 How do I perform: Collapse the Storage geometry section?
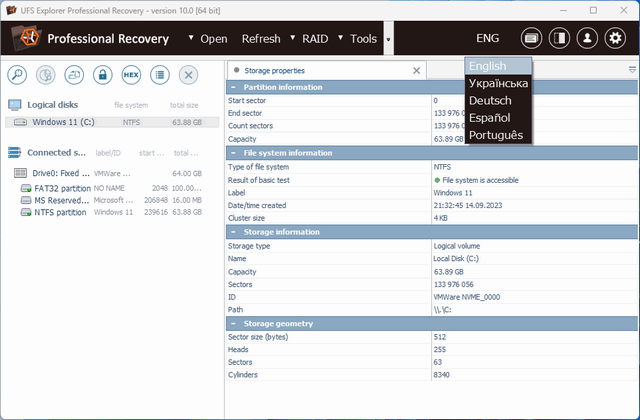tap(233, 323)
